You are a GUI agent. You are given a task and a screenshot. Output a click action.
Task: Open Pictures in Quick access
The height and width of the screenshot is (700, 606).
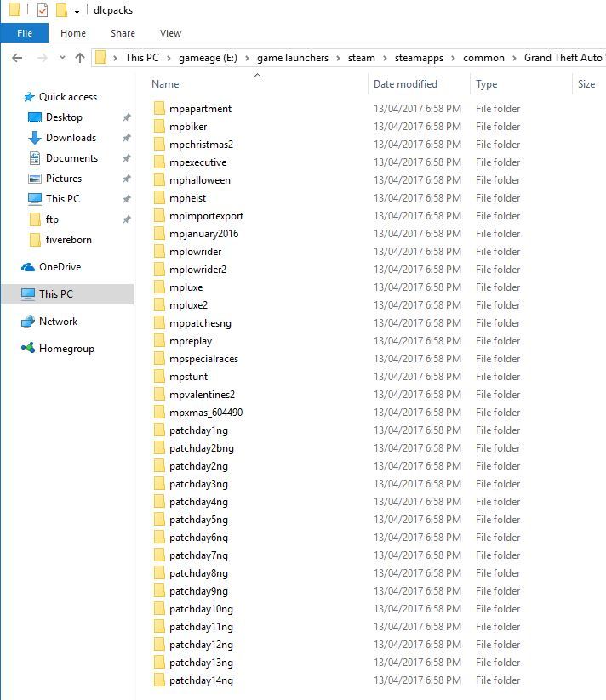64,179
